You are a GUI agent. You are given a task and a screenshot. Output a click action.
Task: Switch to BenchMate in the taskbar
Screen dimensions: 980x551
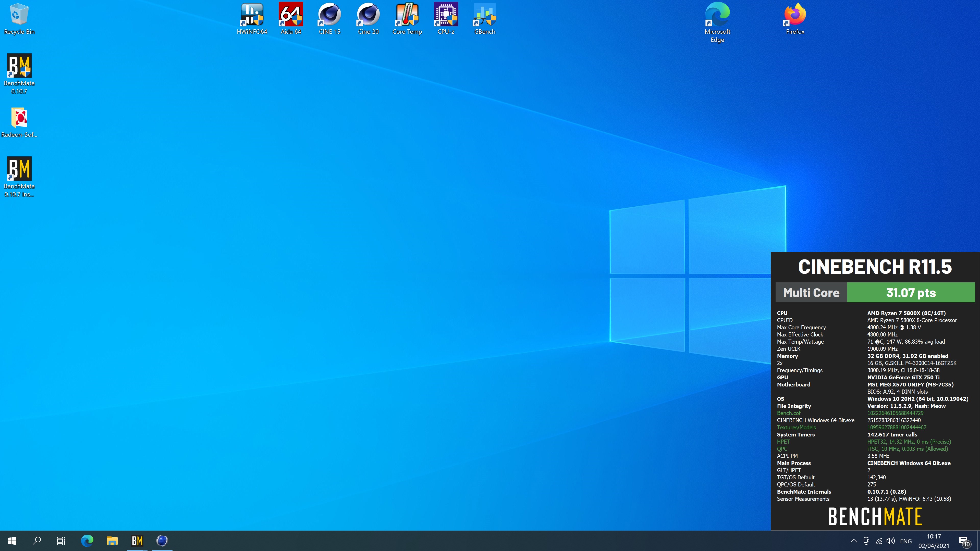click(x=137, y=540)
